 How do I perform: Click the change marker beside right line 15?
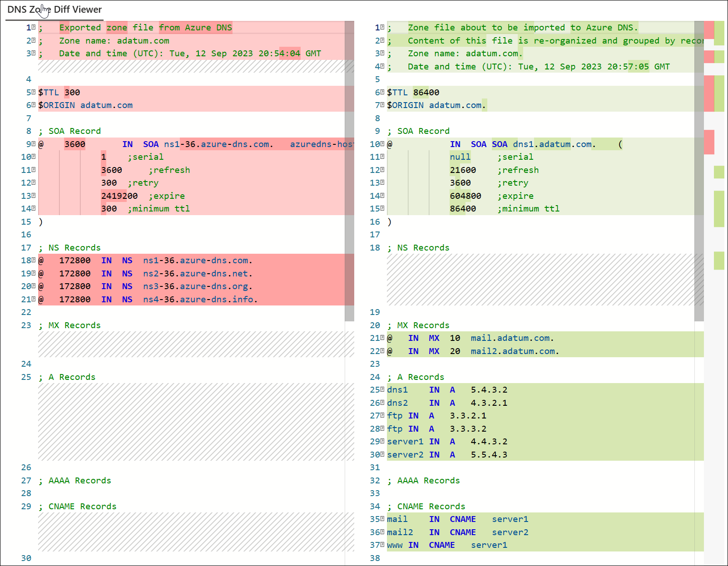[382, 209]
